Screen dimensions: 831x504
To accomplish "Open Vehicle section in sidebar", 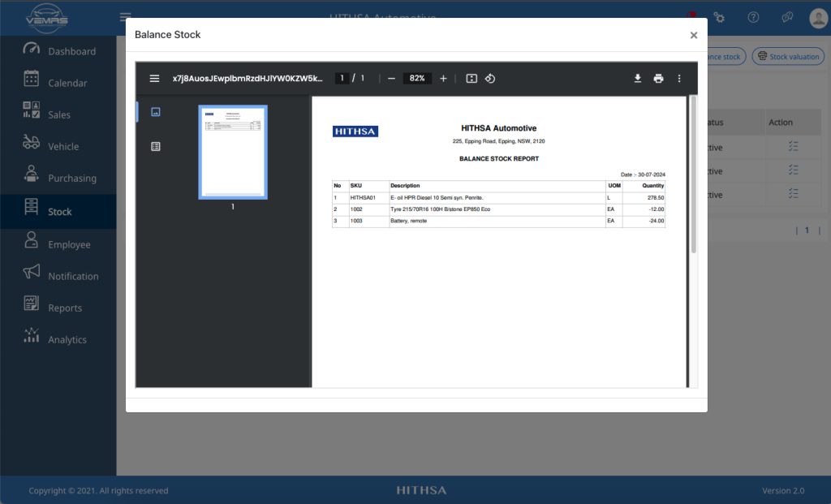I will click(x=63, y=147).
